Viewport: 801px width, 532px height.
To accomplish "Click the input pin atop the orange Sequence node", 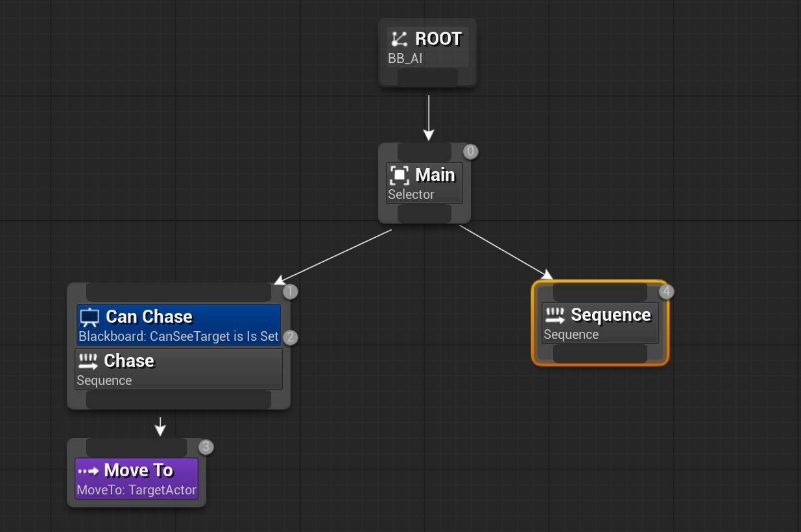I will tap(600, 292).
